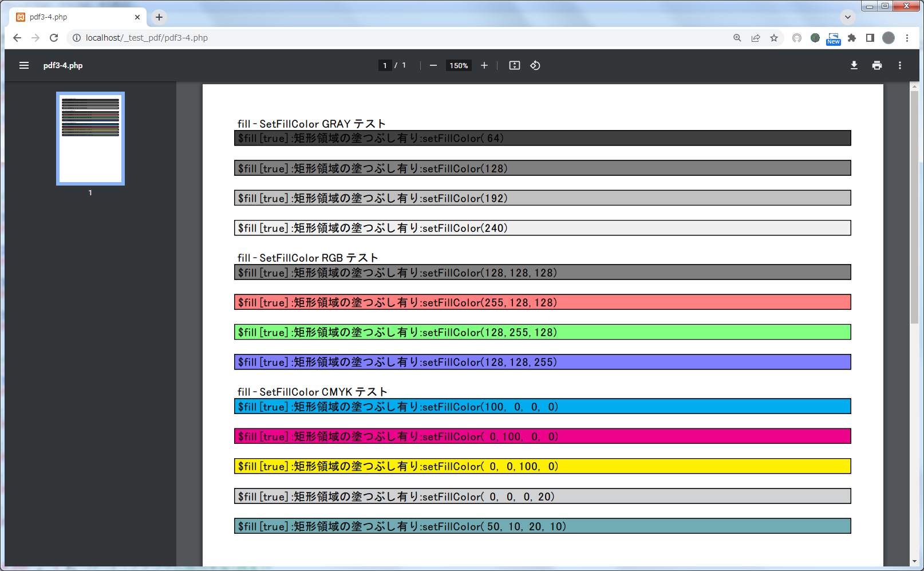Print the PDF document
The height and width of the screenshot is (571, 924).
[x=877, y=65]
